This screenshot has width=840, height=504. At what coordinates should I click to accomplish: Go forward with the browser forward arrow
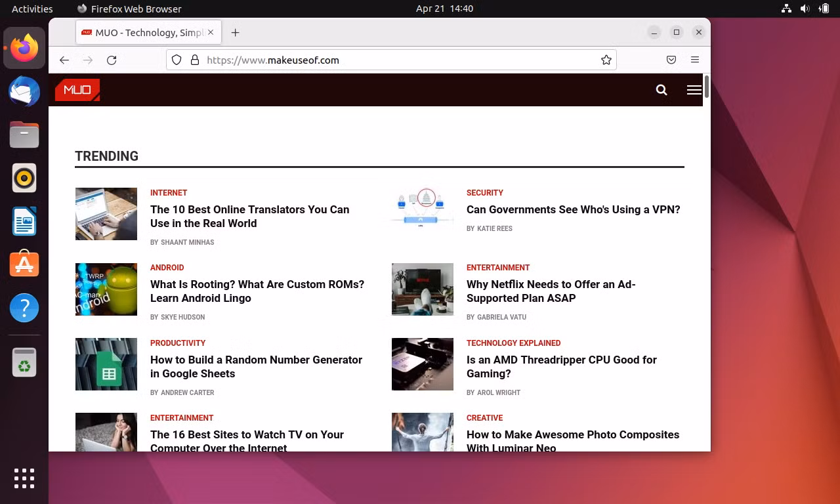pyautogui.click(x=88, y=60)
